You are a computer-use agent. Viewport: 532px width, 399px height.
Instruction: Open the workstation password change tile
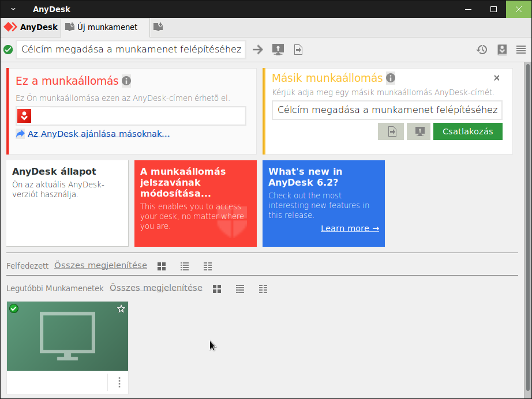coord(196,204)
